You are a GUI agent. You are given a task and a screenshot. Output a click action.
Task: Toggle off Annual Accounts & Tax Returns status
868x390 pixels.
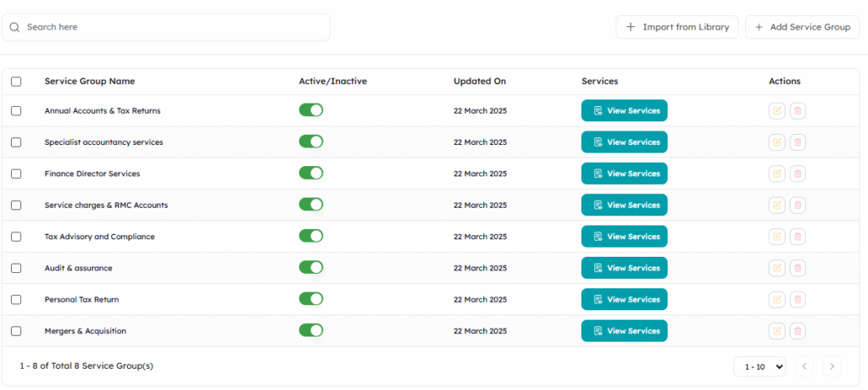(x=311, y=110)
